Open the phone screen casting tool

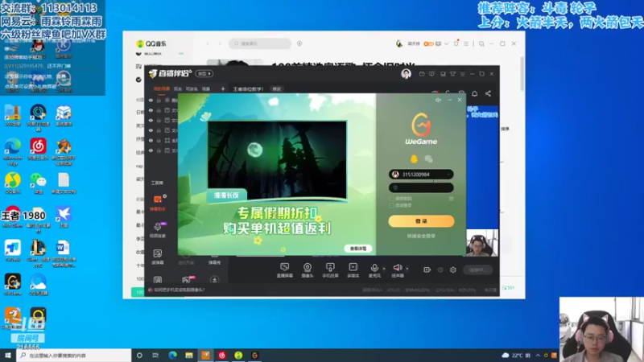pos(330,270)
